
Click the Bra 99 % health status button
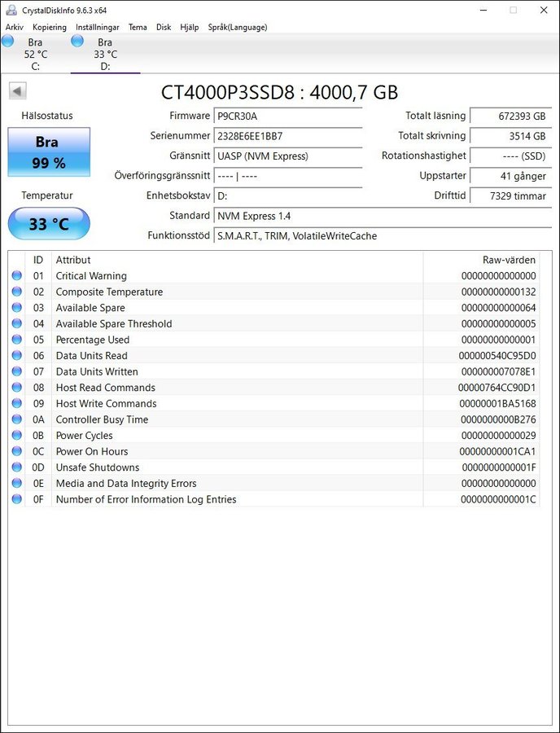click(49, 152)
